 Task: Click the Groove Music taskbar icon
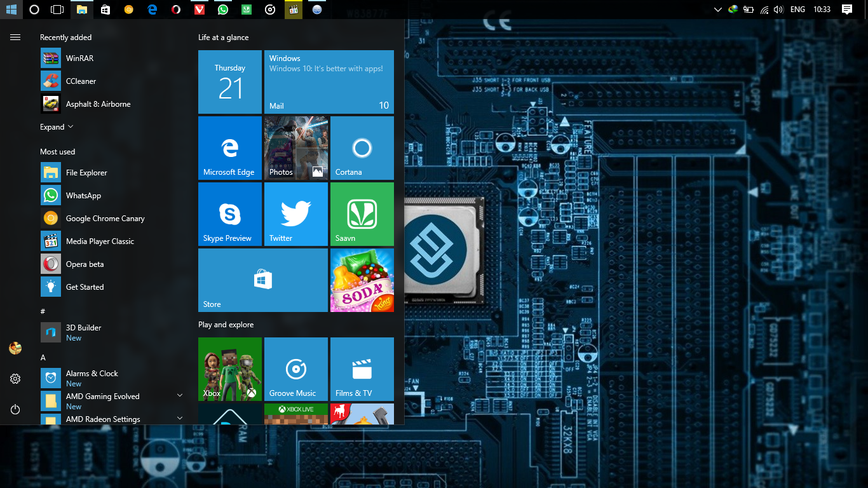[x=270, y=10]
